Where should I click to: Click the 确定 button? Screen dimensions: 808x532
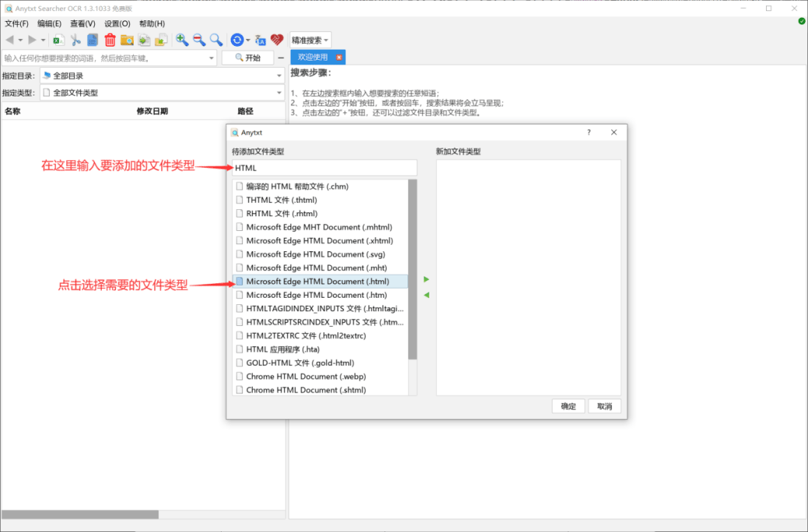pos(568,406)
